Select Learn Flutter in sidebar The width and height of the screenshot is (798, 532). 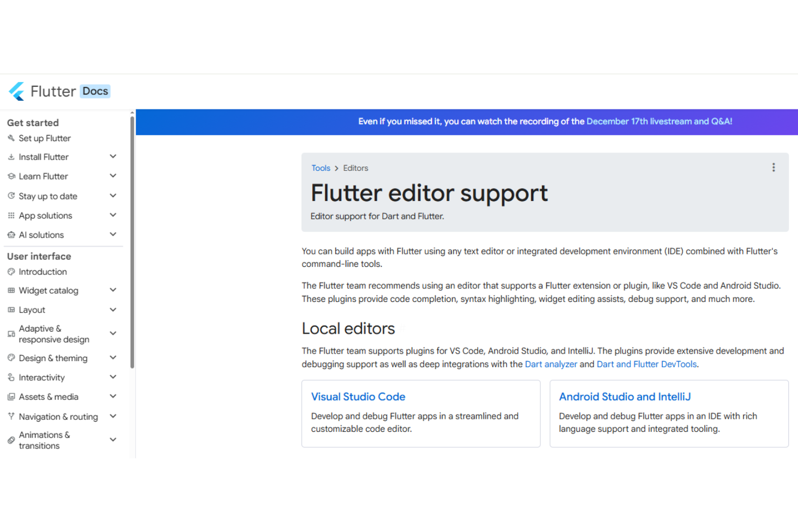43,176
